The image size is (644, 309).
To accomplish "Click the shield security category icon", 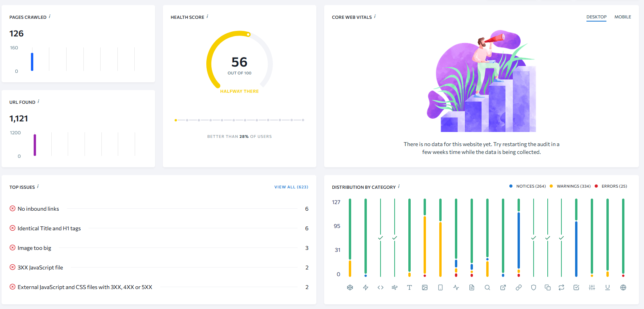I will (x=534, y=287).
